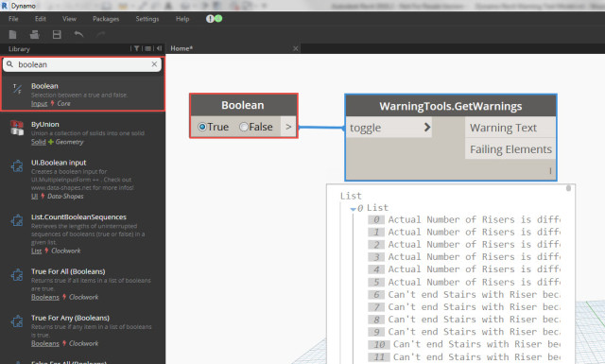Click the green notification indicator icon
Screen dimensions: 605x364
pyautogui.click(x=218, y=18)
